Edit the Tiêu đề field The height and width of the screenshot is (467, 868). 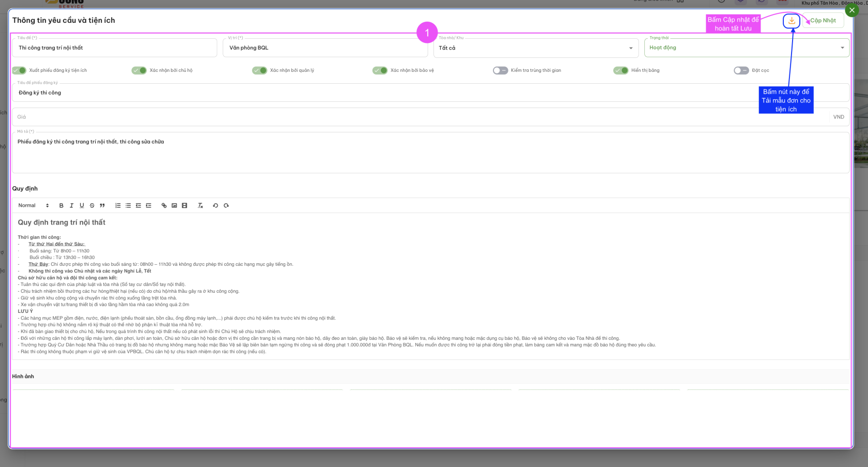pos(115,48)
